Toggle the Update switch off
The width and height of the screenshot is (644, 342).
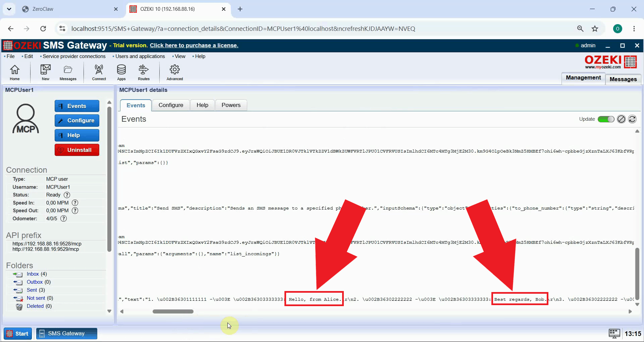pos(606,119)
